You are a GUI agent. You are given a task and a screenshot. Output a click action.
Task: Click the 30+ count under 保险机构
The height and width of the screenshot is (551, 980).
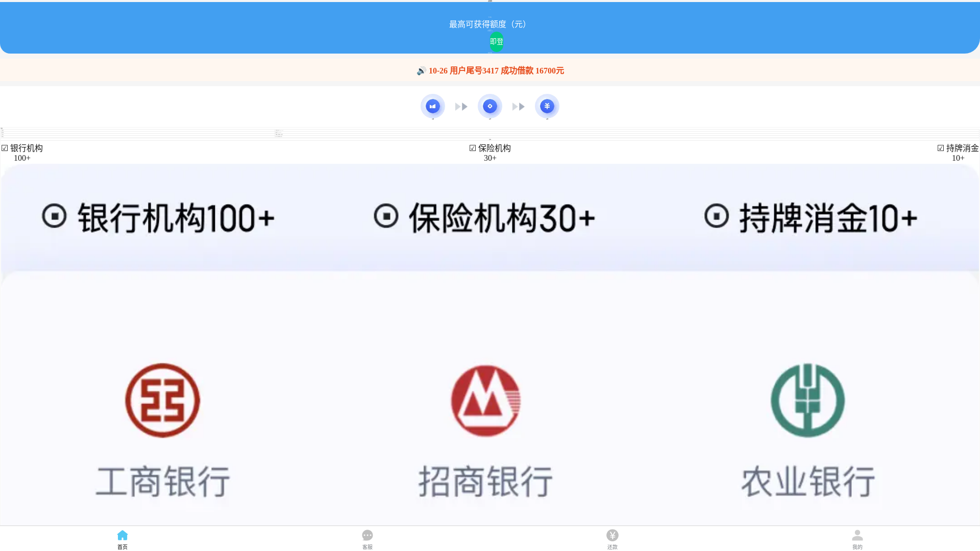click(x=490, y=158)
